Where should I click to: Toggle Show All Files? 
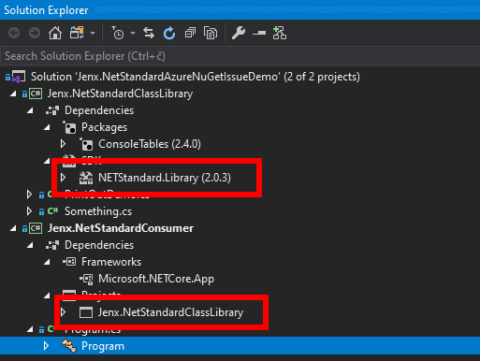(x=210, y=33)
